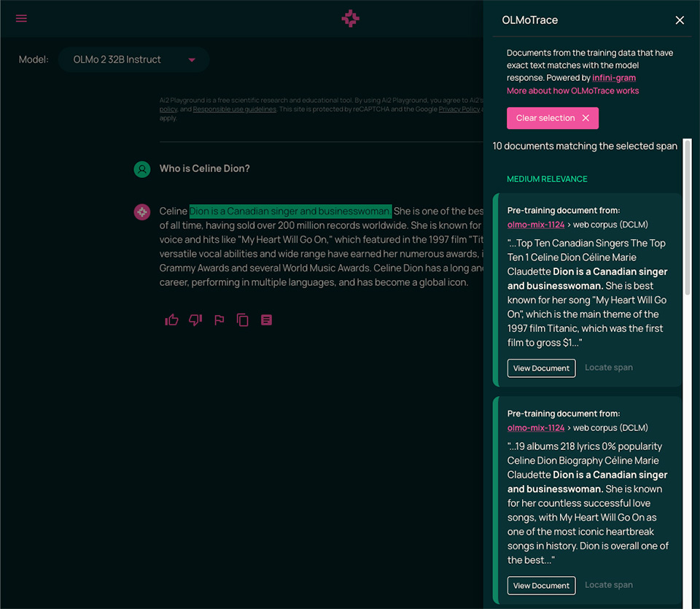This screenshot has width=700, height=609.
Task: Click '10 documents matching the selected span' text
Action: 585,146
